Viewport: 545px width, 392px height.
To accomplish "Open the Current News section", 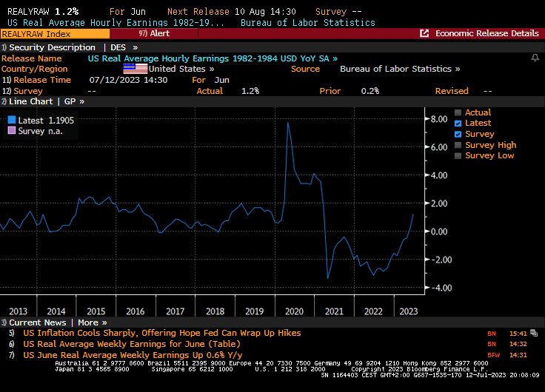I will [x=34, y=323].
